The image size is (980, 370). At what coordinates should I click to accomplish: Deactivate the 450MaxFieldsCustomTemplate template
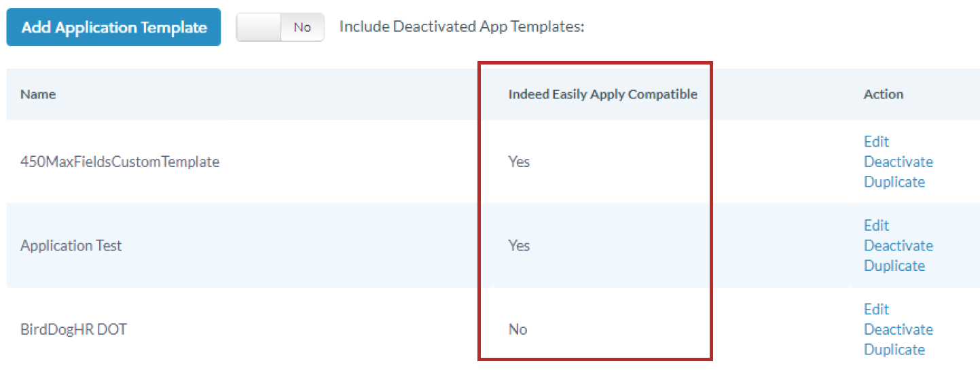tap(898, 162)
